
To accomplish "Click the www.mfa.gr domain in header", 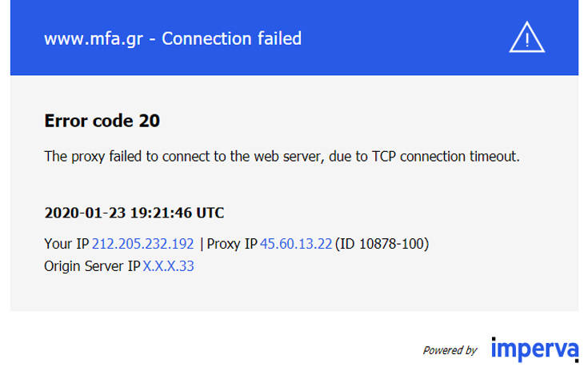I will click(94, 38).
